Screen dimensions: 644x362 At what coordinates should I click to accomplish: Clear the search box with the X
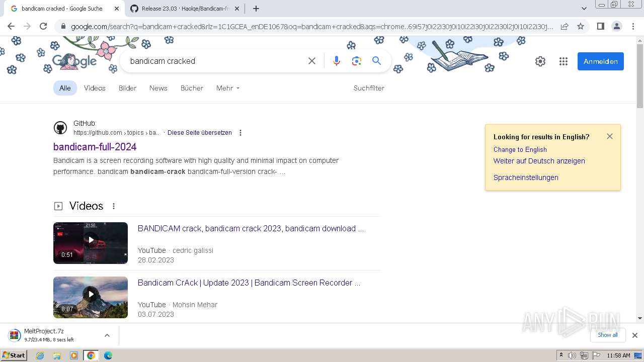tap(312, 61)
